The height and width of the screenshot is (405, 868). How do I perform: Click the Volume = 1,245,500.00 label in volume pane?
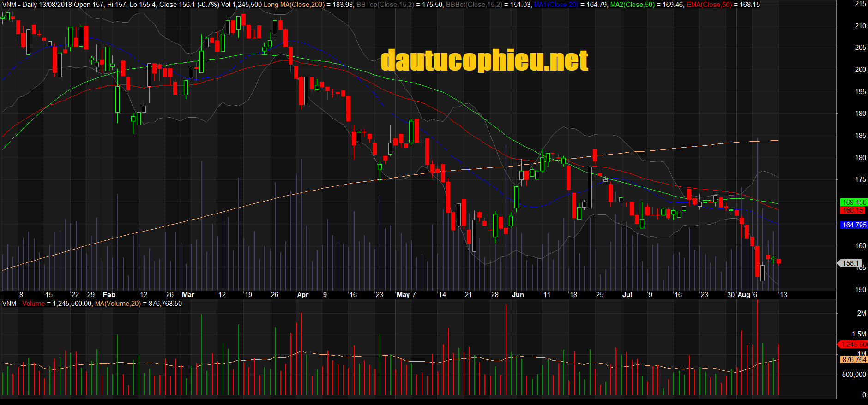pos(57,304)
